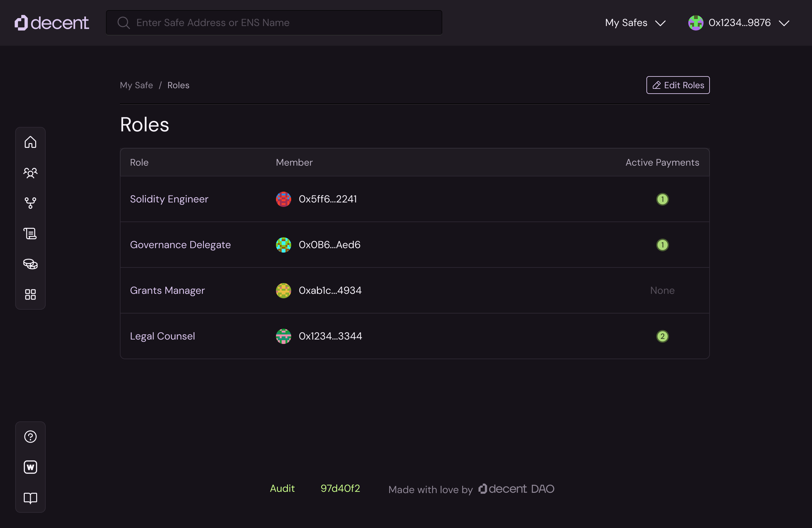
Task: Go to My Safe breadcrumb
Action: [136, 85]
